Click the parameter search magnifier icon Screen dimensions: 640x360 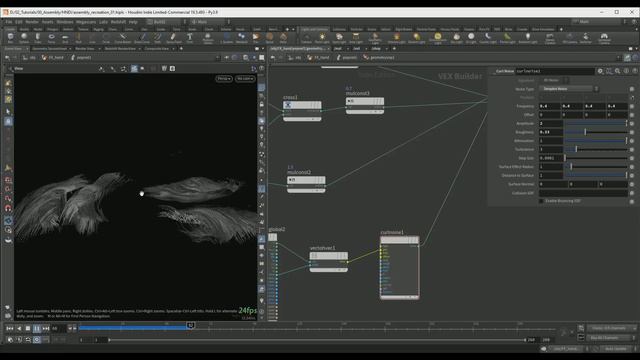[618, 71]
